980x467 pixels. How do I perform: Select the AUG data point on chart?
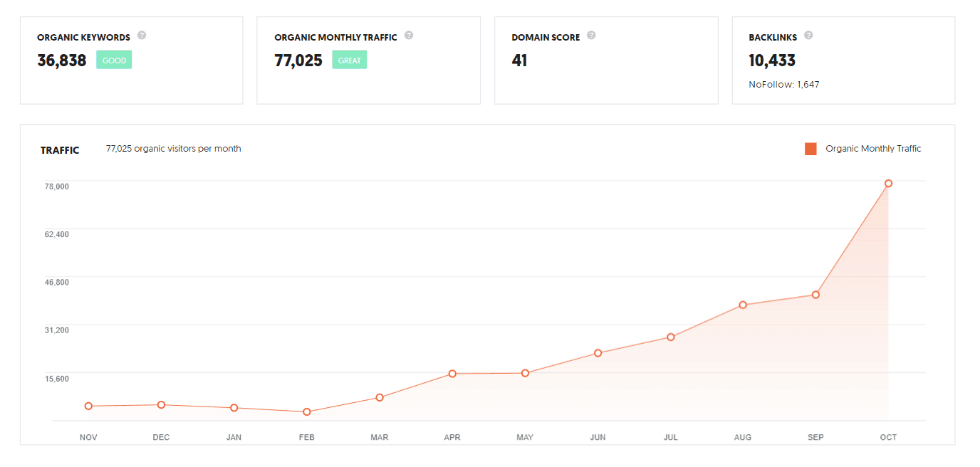coord(743,305)
